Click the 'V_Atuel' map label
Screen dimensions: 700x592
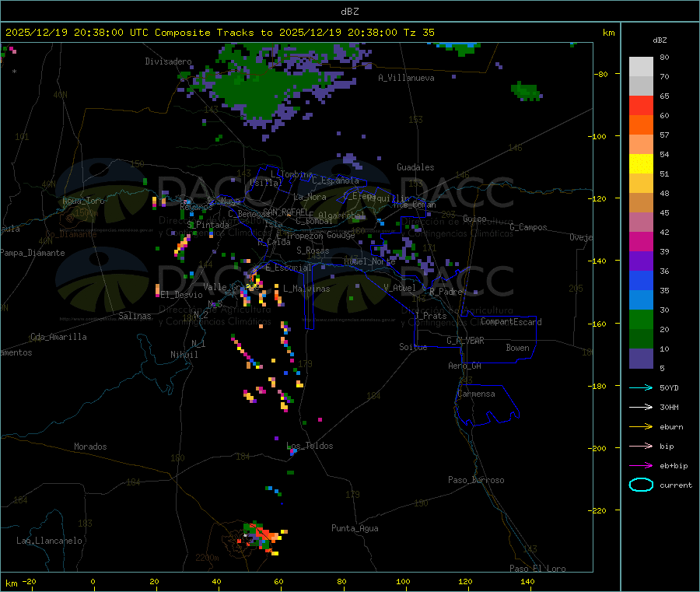tap(400, 288)
